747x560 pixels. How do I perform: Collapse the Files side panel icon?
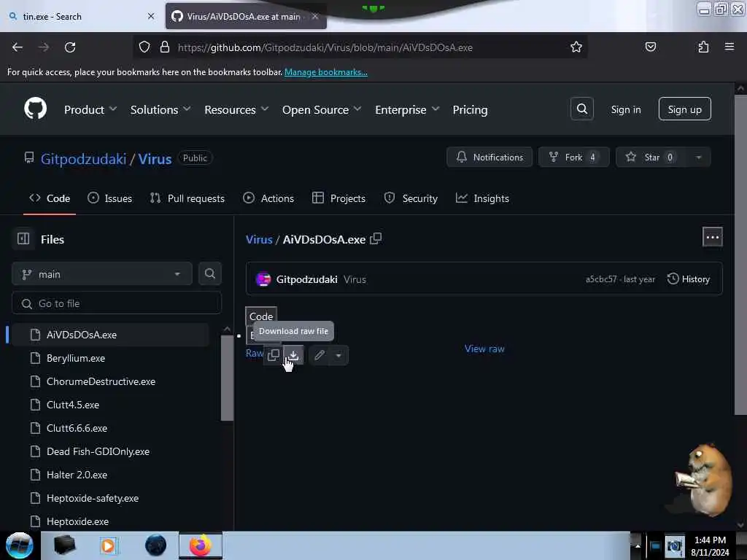tap(23, 238)
